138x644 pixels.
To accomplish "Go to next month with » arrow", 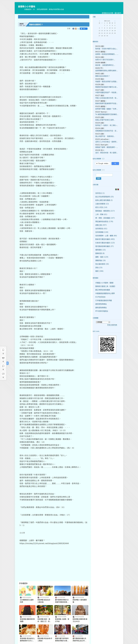I will (x=115, y=21).
